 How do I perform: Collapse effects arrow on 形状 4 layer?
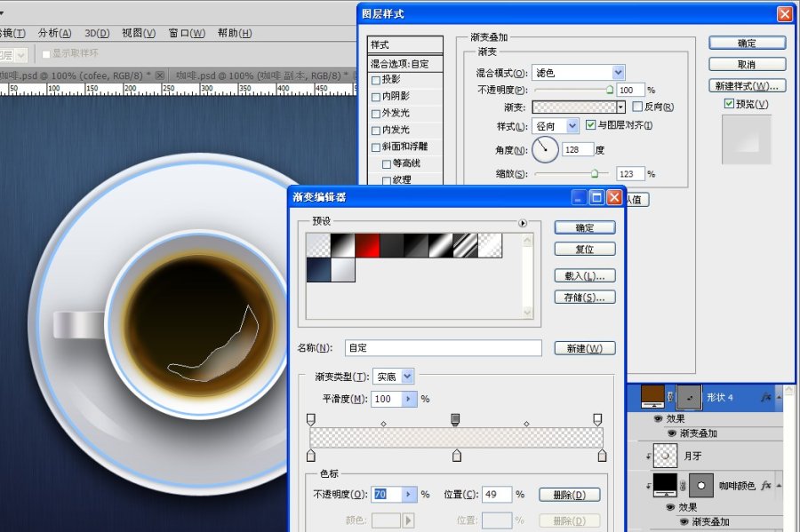[x=779, y=398]
